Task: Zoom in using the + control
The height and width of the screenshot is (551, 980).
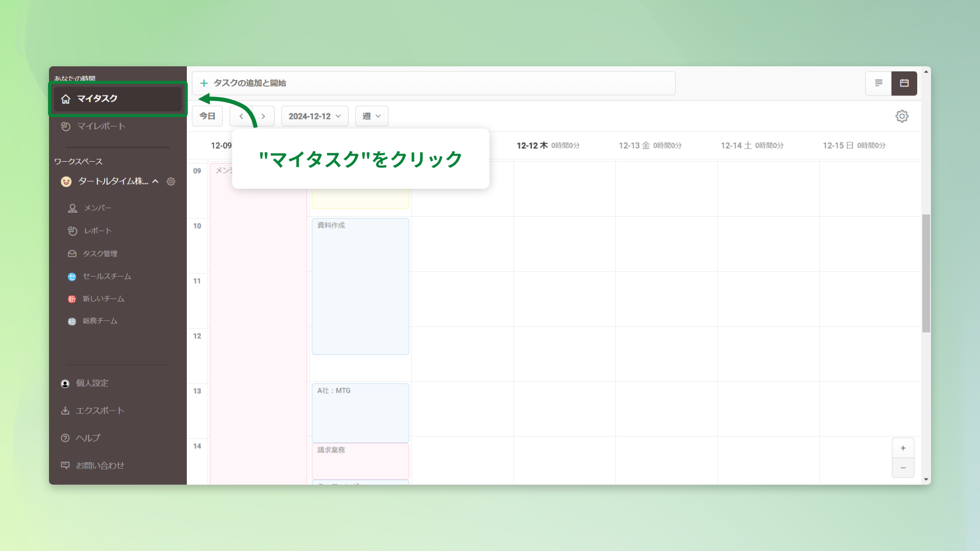Action: (903, 448)
